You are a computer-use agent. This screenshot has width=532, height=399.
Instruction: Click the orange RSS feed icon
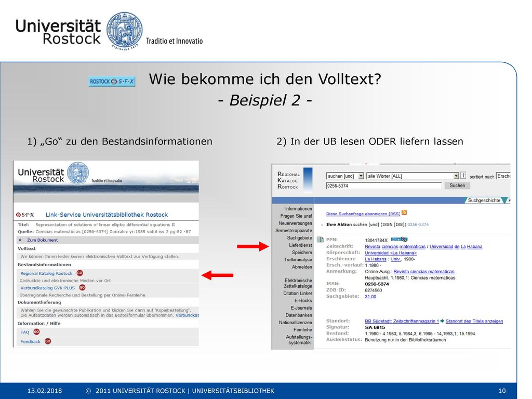click(404, 212)
